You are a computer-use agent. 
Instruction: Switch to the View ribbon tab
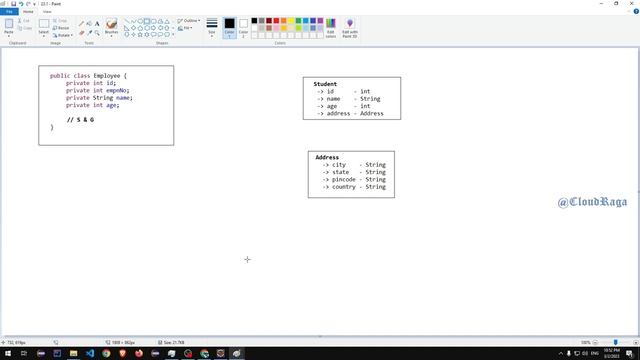coord(47,11)
